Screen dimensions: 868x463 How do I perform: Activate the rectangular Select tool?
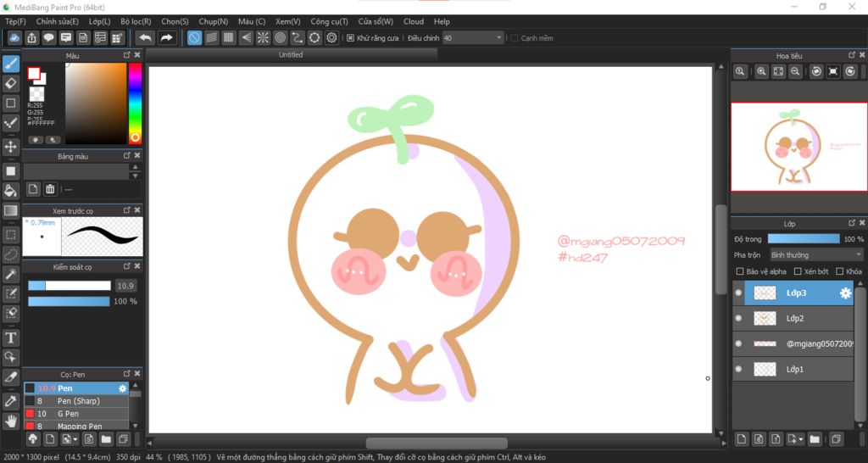10,235
